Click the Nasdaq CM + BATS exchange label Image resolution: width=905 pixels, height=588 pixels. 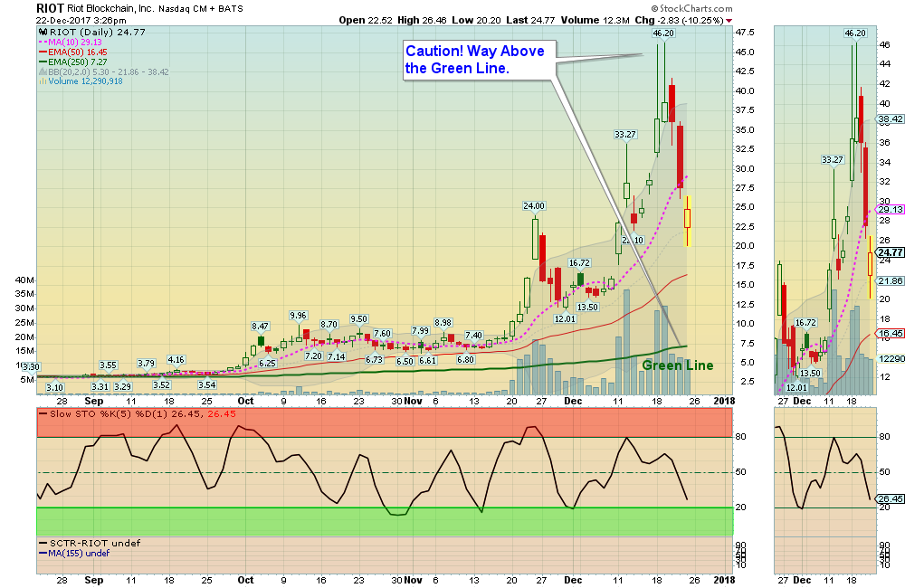click(x=201, y=9)
